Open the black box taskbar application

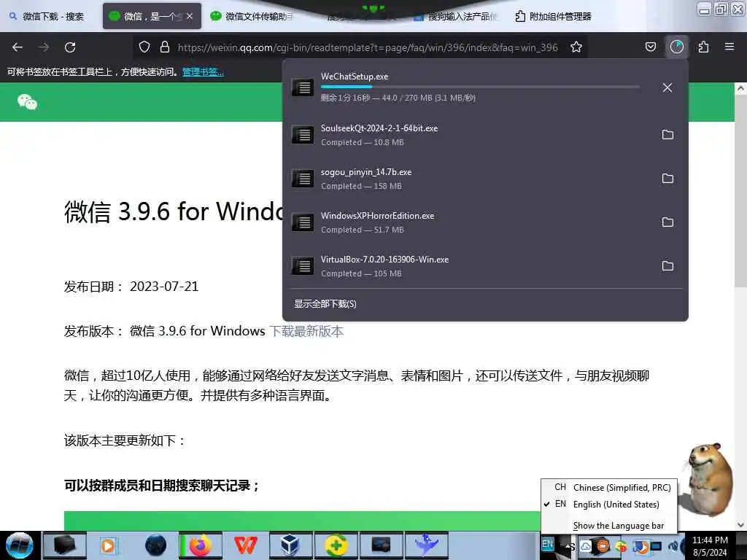point(64,545)
